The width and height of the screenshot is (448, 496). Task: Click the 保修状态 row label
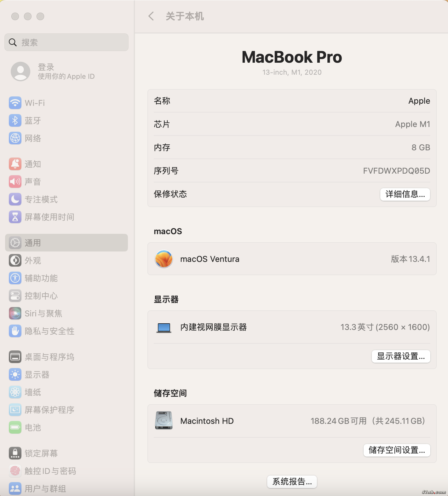170,194
